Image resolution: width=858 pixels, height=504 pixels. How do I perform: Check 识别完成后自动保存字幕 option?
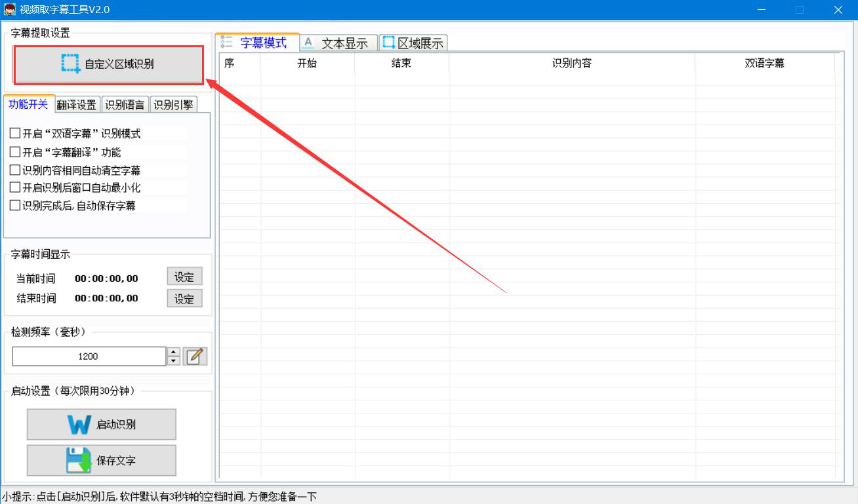pos(15,205)
